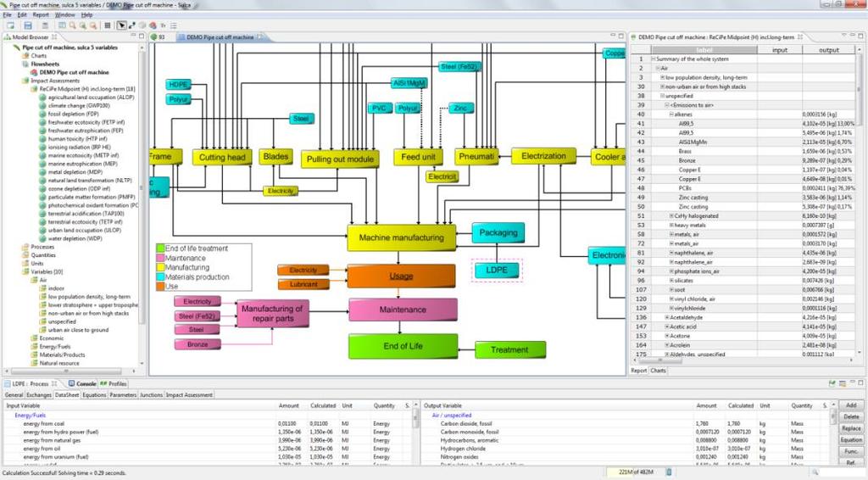Open the Report menu

[x=41, y=15]
